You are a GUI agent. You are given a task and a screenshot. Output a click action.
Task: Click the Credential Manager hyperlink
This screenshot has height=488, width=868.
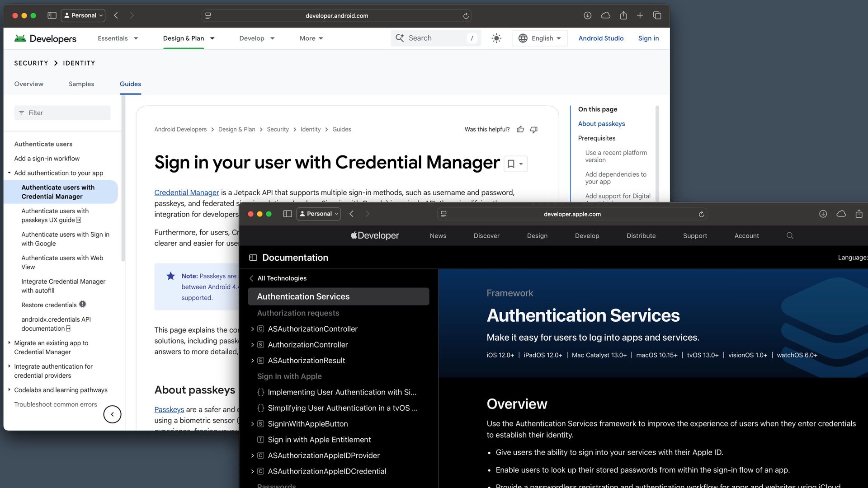pos(186,192)
